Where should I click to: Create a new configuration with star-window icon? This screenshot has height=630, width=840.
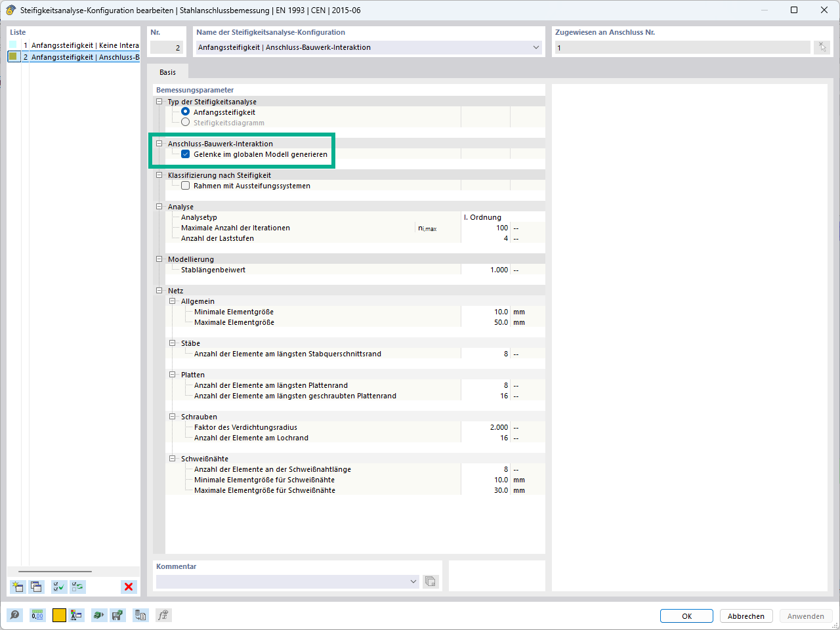click(18, 587)
